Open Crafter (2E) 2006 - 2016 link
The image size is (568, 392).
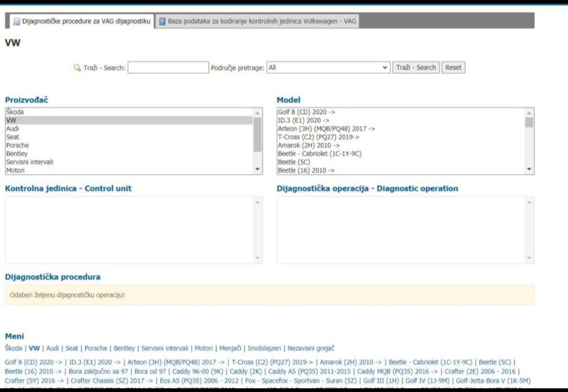pos(480,372)
